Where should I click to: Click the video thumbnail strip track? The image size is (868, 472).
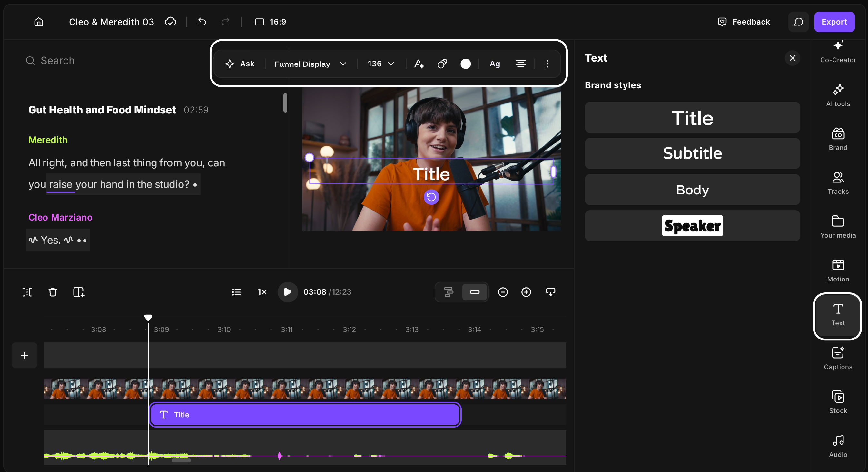[305, 388]
